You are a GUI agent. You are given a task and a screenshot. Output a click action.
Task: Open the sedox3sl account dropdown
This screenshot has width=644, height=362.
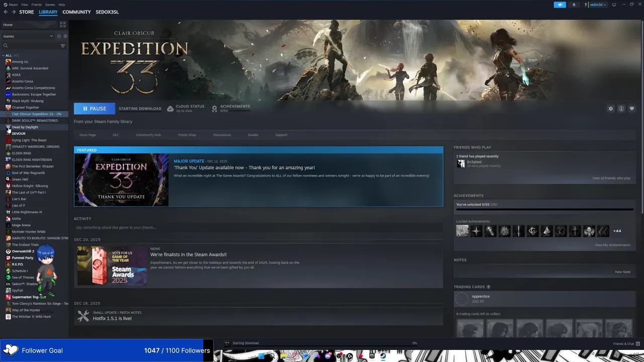pyautogui.click(x=598, y=5)
